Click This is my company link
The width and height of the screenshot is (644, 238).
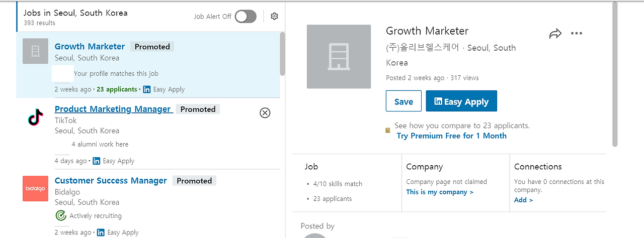[440, 192]
